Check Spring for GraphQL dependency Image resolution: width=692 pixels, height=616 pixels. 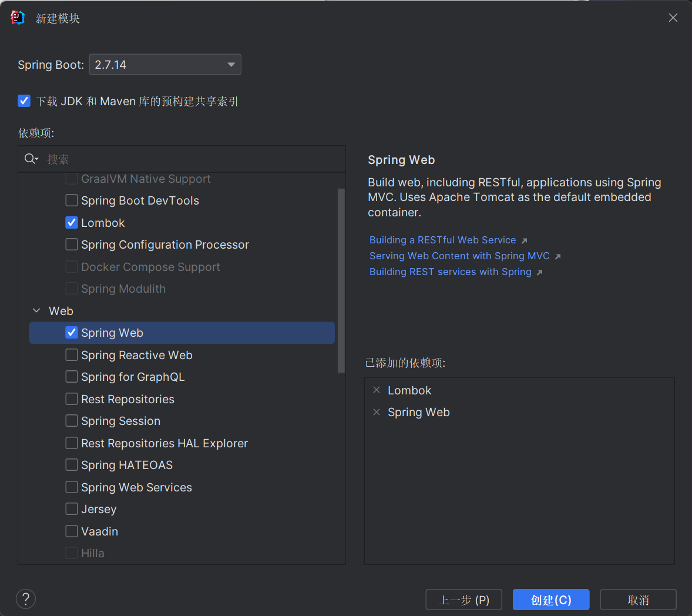pos(72,377)
